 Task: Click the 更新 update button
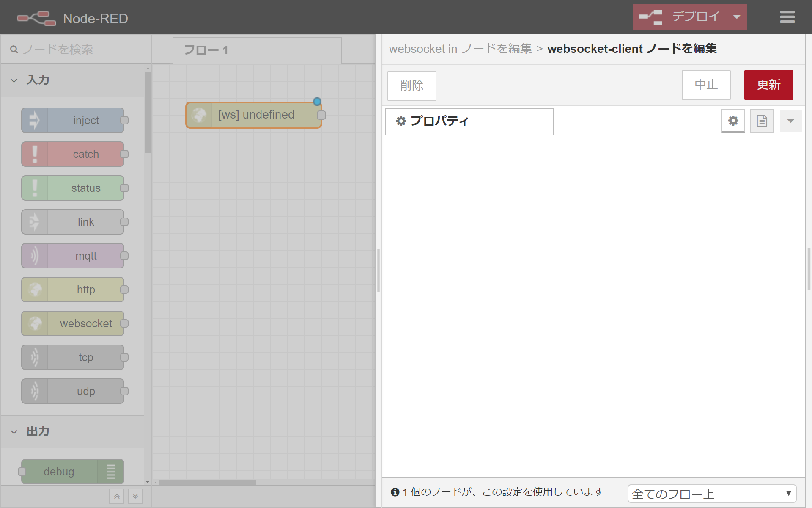pyautogui.click(x=768, y=85)
